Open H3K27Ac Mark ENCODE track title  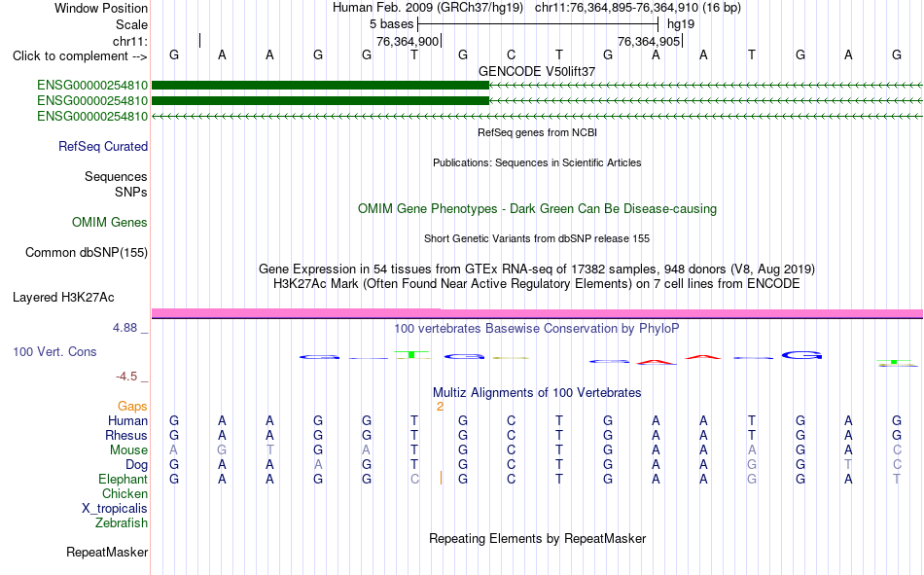pos(537,284)
